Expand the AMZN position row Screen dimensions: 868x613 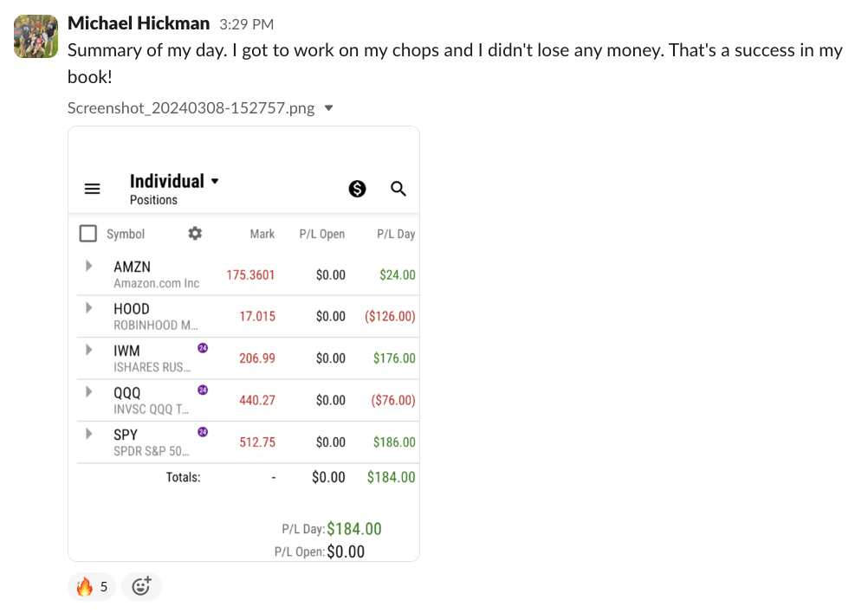pos(88,266)
